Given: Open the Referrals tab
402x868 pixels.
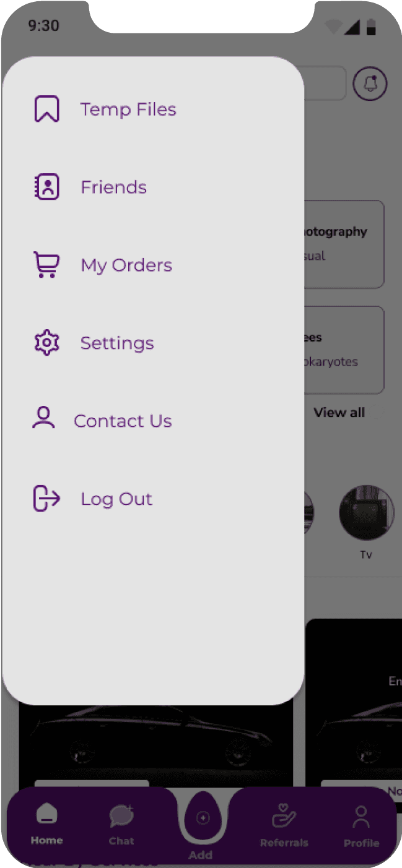Looking at the screenshot, I should (x=284, y=825).
